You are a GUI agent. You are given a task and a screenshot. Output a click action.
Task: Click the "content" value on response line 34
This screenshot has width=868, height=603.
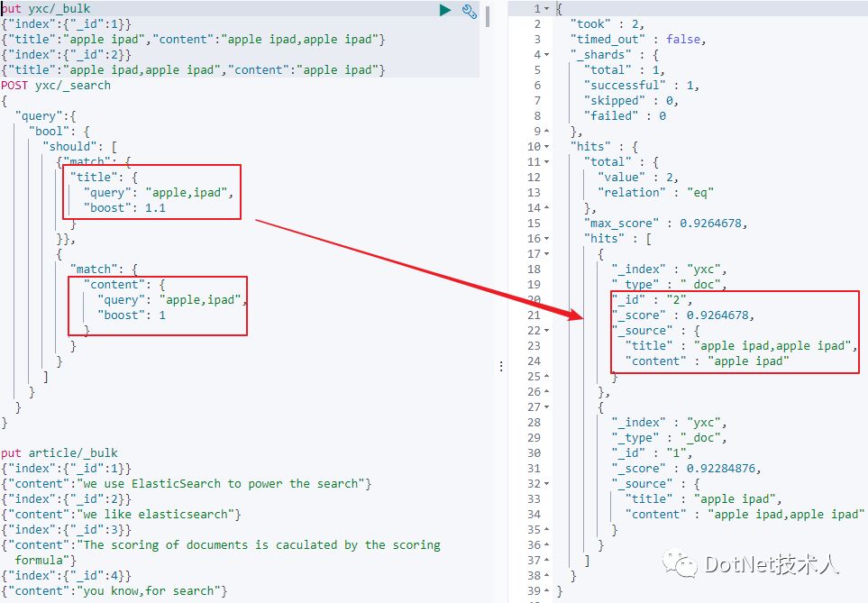[x=787, y=515]
